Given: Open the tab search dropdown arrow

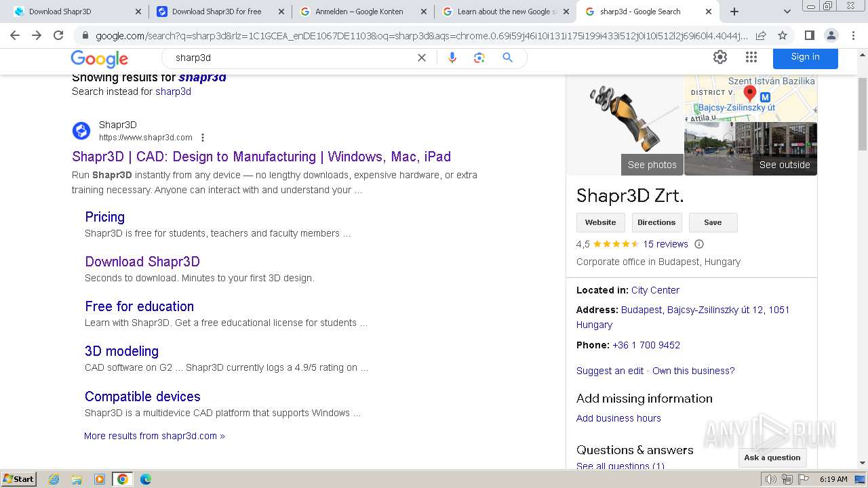Looking at the screenshot, I should click(x=787, y=12).
